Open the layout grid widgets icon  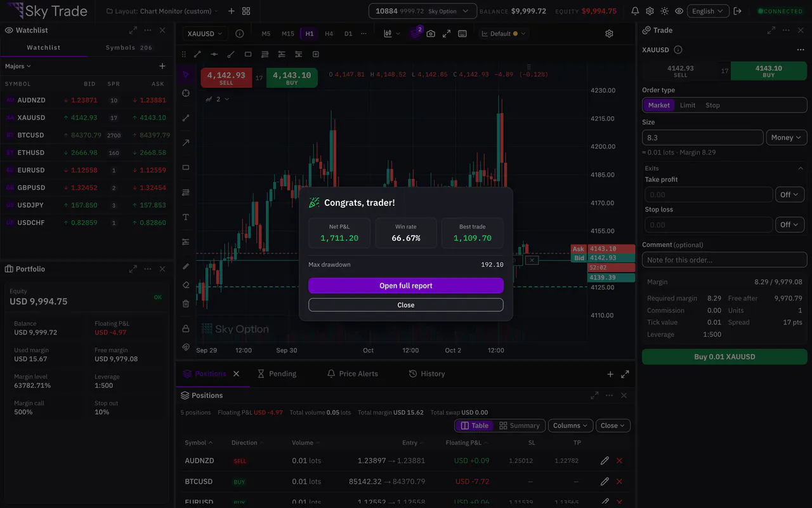tap(246, 11)
